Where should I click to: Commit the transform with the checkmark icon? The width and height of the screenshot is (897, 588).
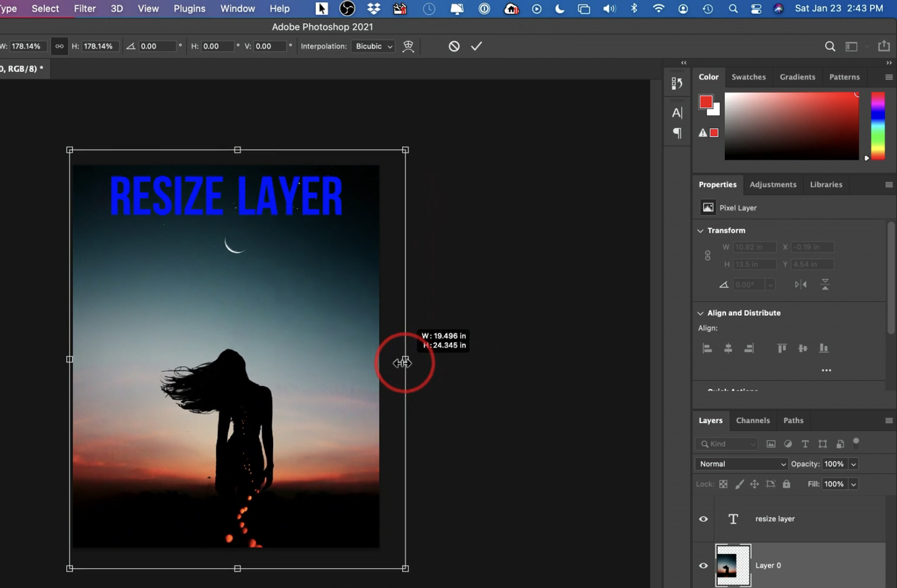tap(476, 46)
